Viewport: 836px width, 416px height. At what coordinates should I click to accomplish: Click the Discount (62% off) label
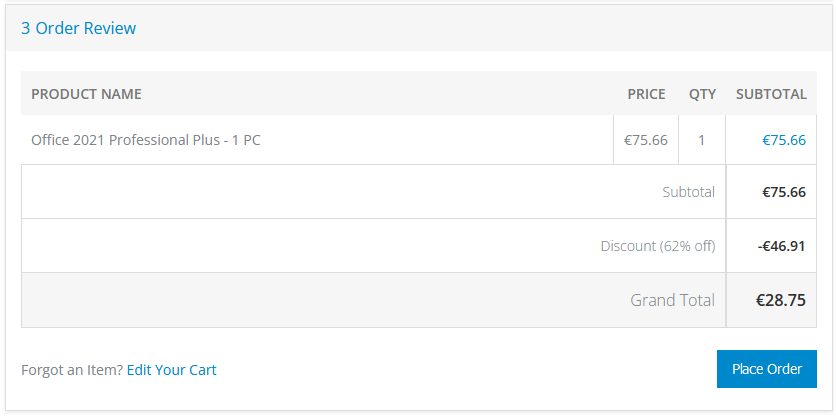pos(658,246)
